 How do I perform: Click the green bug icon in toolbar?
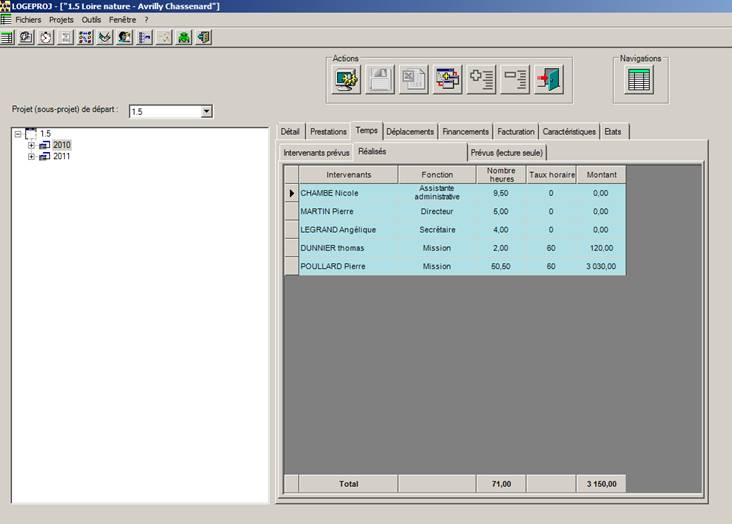tap(184, 37)
